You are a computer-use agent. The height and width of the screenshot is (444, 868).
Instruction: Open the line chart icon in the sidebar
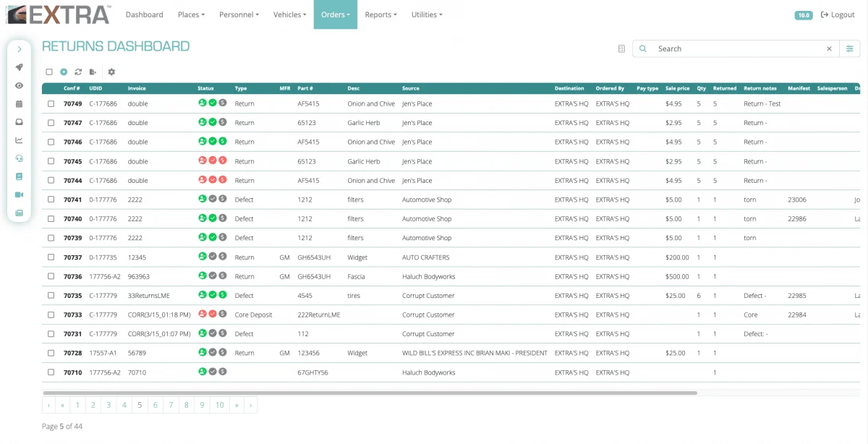coord(20,140)
